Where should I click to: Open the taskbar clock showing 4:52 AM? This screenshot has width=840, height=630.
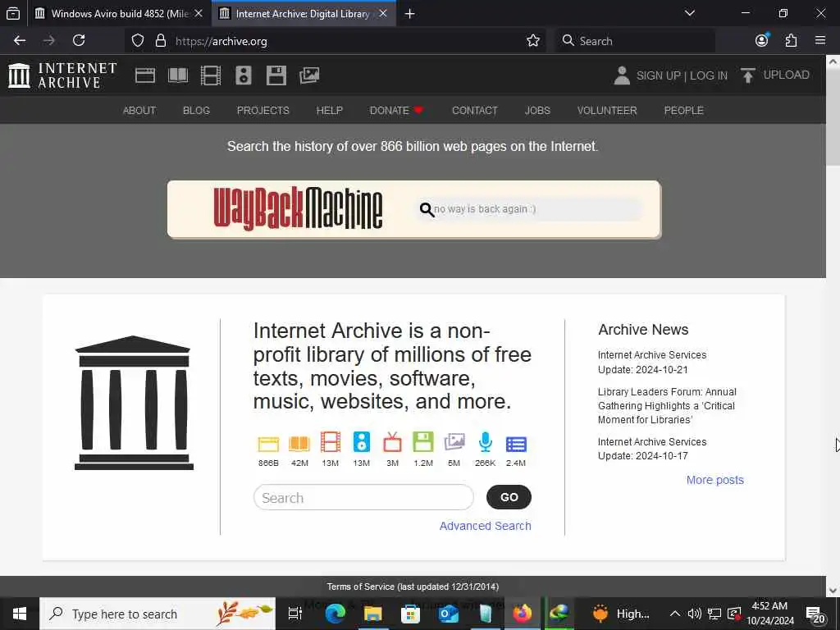770,614
